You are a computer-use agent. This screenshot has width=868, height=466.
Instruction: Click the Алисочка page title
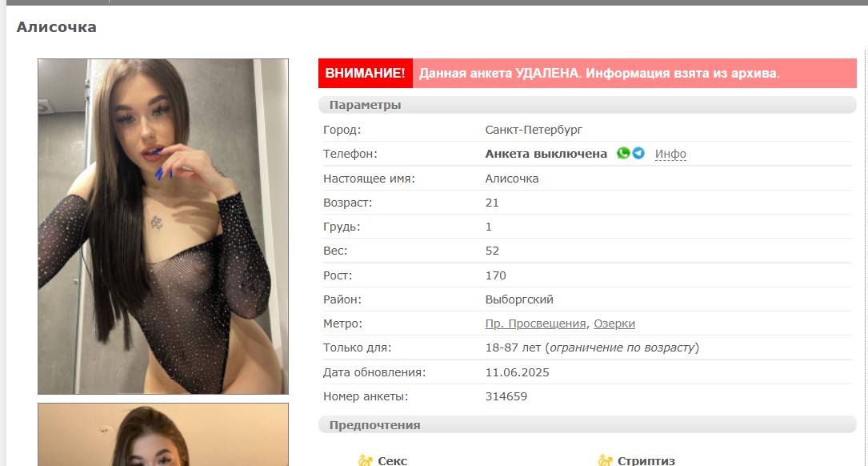[57, 26]
